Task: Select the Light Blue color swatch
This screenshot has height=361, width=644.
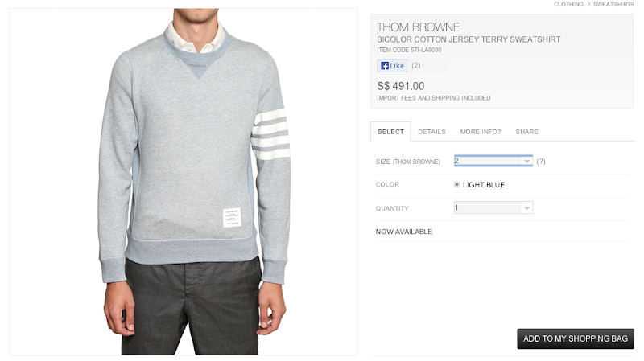Action: point(456,185)
